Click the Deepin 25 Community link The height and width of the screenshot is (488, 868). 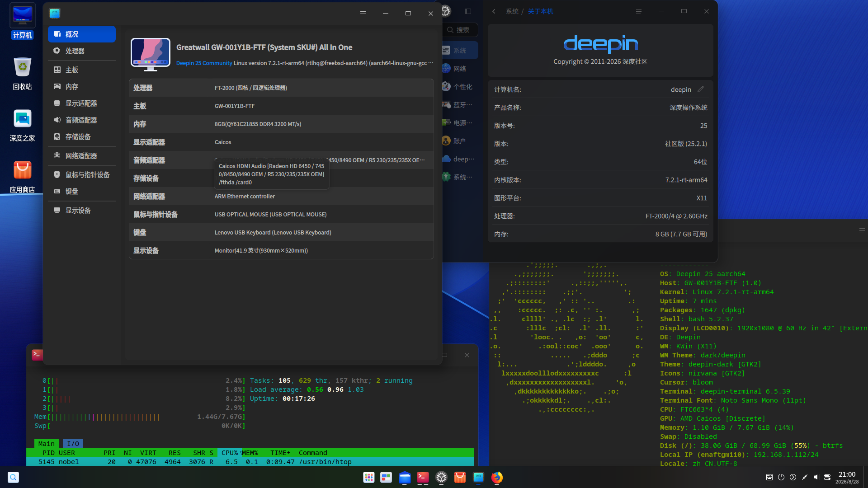click(204, 63)
